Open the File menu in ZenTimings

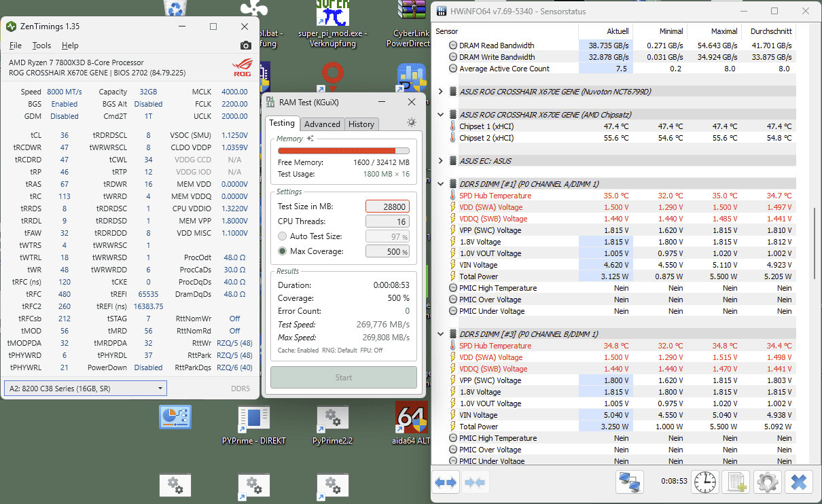coord(16,46)
